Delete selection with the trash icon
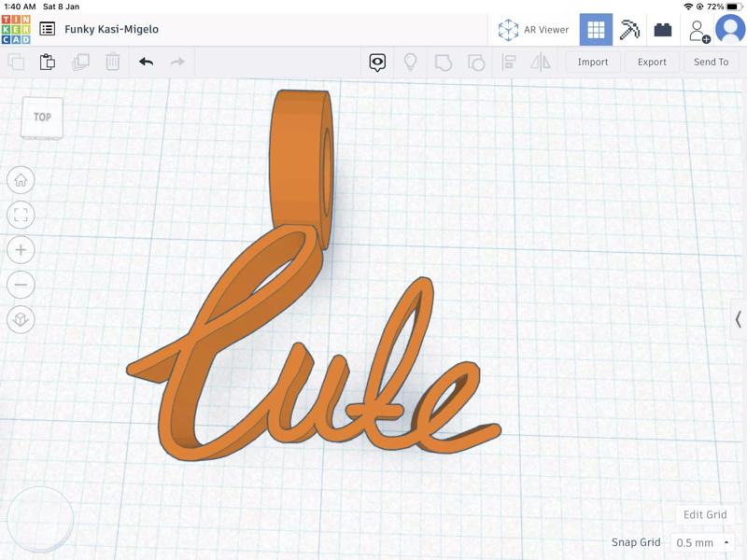Image resolution: width=747 pixels, height=560 pixels. (112, 62)
